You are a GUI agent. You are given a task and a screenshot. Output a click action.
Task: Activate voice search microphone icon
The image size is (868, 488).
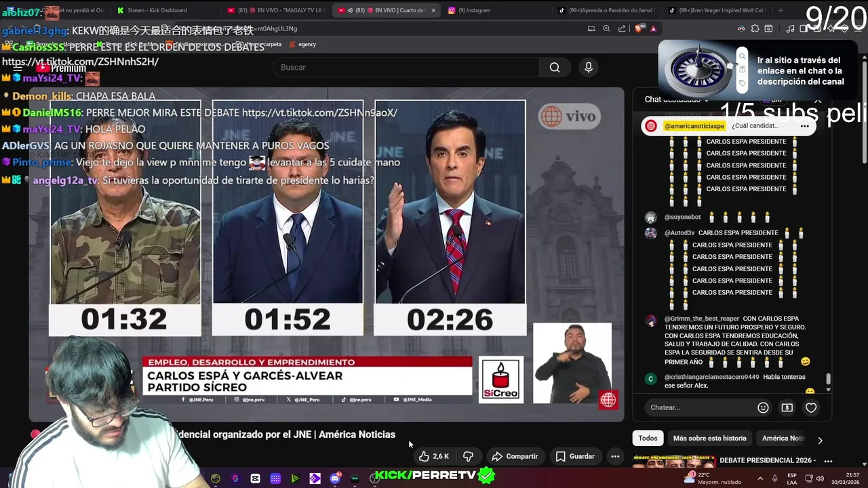[x=588, y=67]
